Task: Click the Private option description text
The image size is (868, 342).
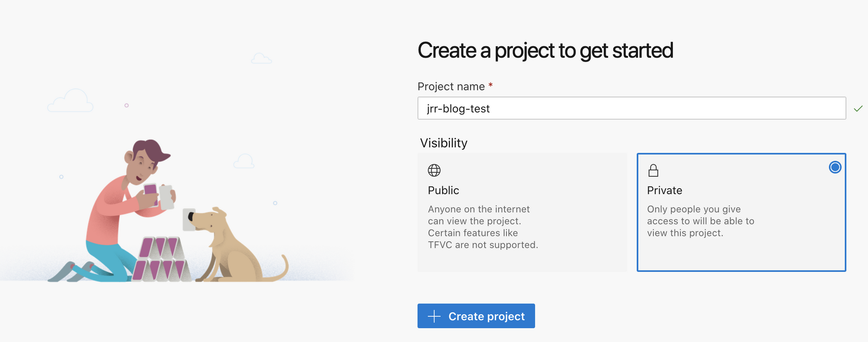Action: point(700,221)
